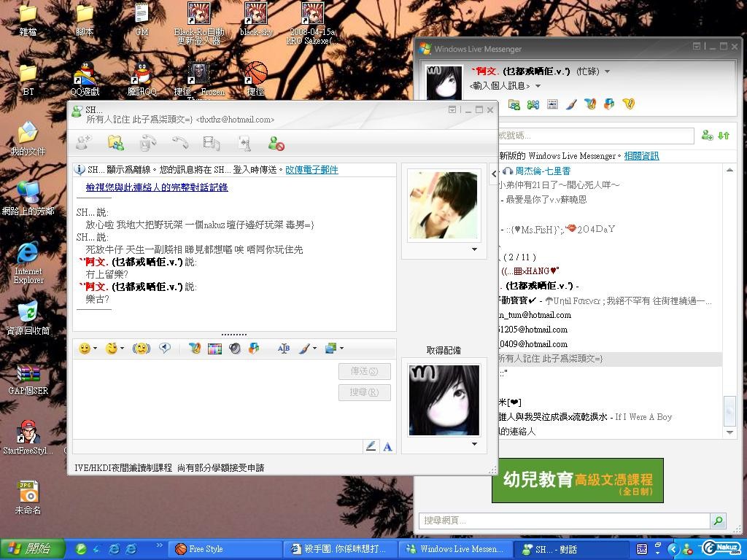Click the color grid icon in chat input toolbar
The height and width of the screenshot is (560, 747).
tap(215, 349)
